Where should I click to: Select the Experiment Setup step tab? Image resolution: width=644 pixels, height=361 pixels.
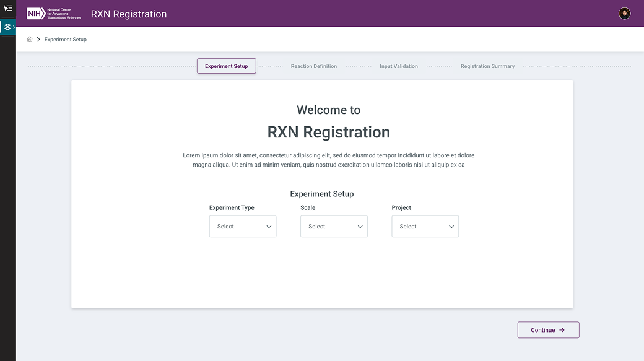(x=226, y=66)
